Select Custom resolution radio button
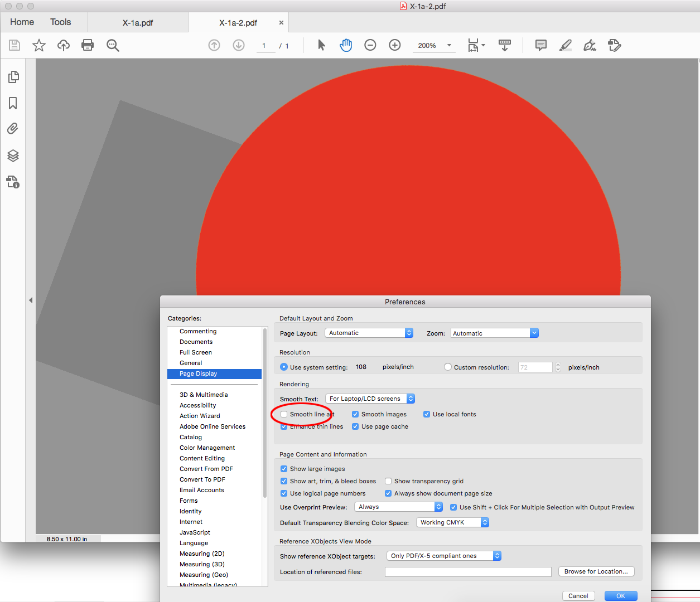 click(x=447, y=367)
